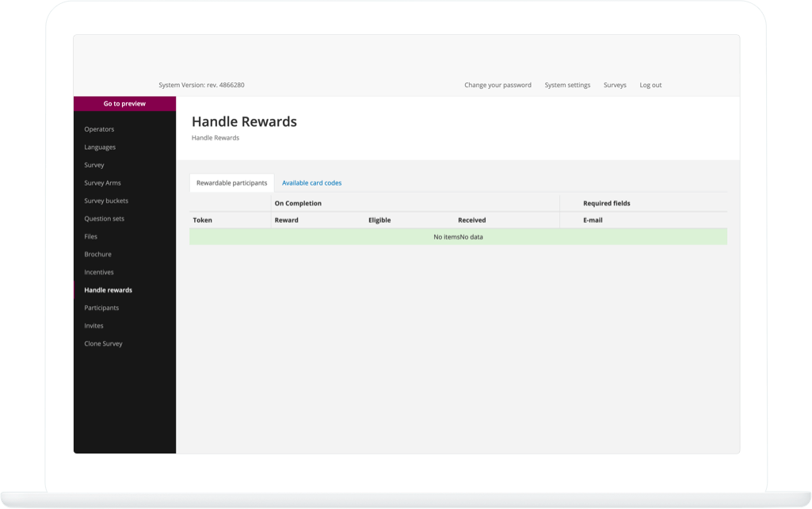Image resolution: width=812 pixels, height=509 pixels.
Task: Click Log out link
Action: (x=650, y=85)
